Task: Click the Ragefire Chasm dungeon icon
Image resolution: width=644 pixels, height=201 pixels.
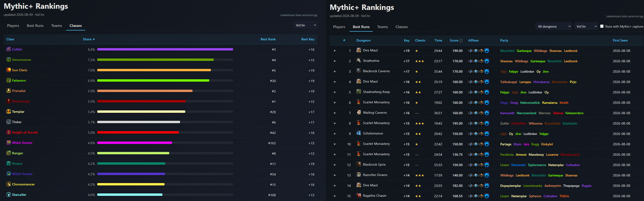Action: point(359,196)
